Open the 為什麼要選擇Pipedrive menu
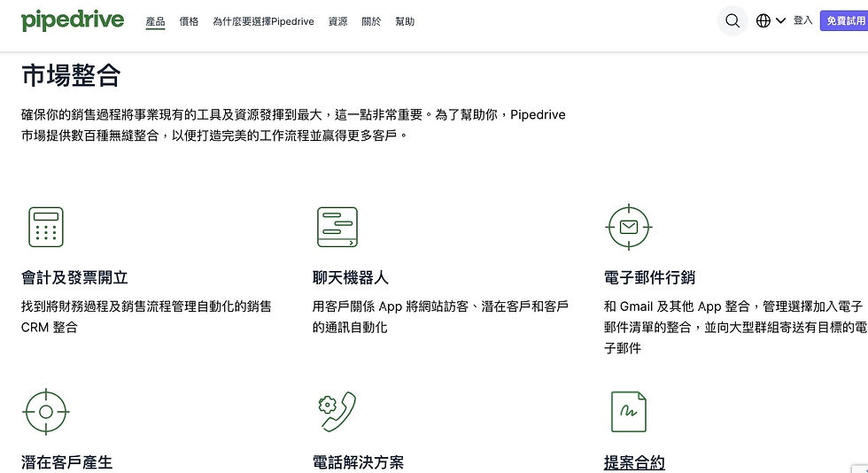 coord(264,21)
